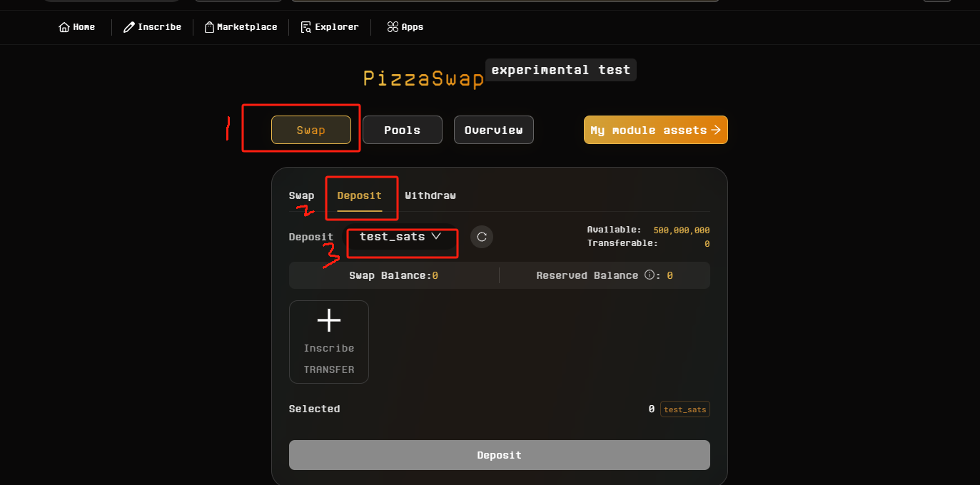Open Explorer via the search-document icon
Image resolution: width=980 pixels, height=485 pixels.
point(306,27)
